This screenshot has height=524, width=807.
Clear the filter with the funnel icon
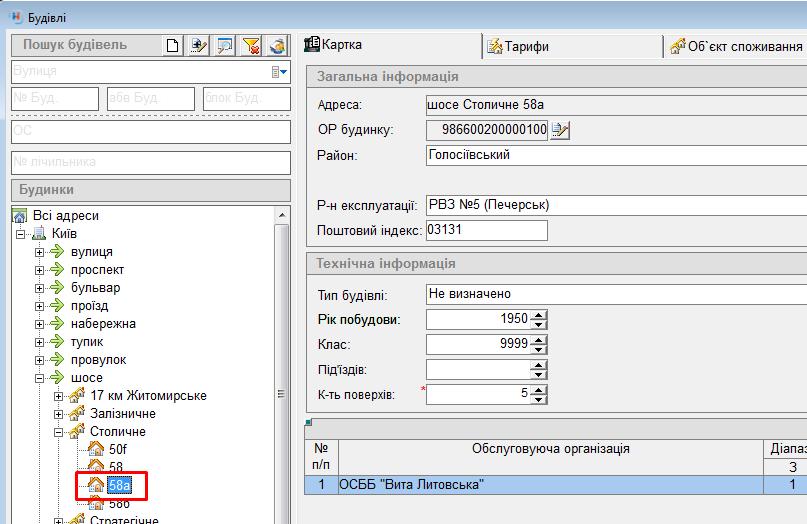pos(252,45)
